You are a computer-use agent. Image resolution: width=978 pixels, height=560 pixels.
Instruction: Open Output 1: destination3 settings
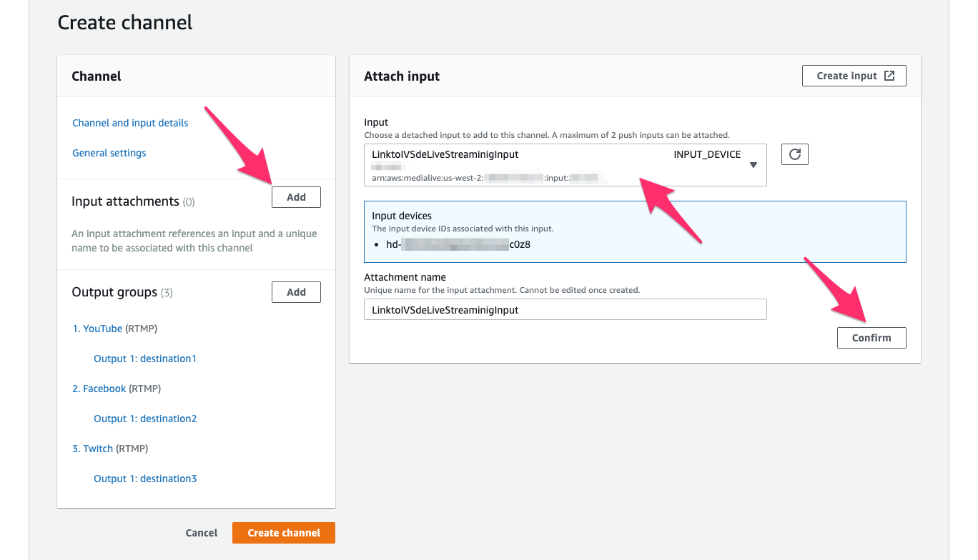point(145,478)
